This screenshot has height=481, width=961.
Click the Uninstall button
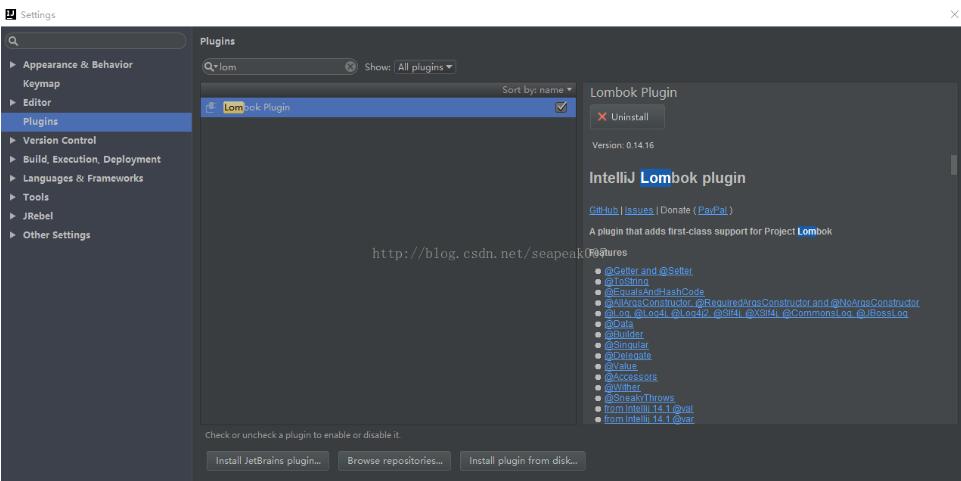pos(627,116)
